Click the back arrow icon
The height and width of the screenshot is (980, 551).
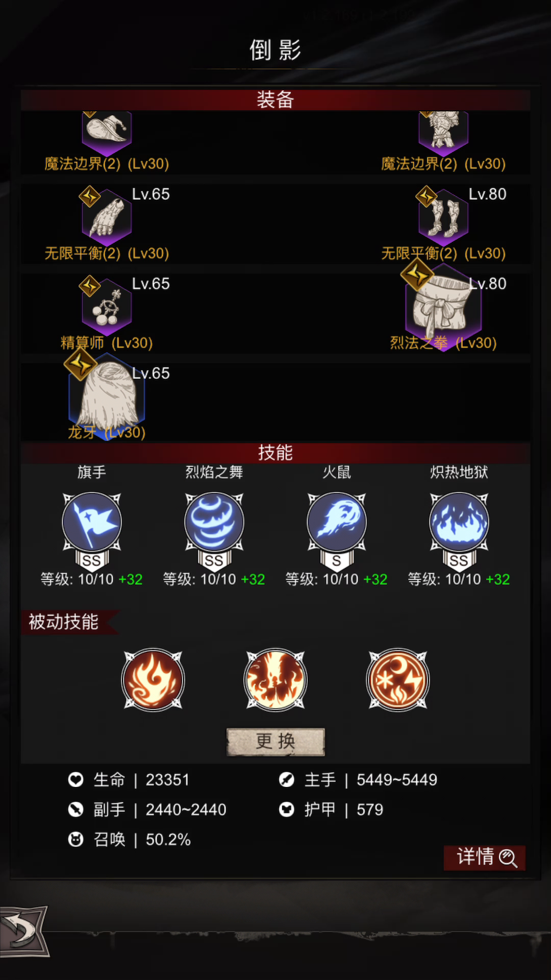point(24,930)
